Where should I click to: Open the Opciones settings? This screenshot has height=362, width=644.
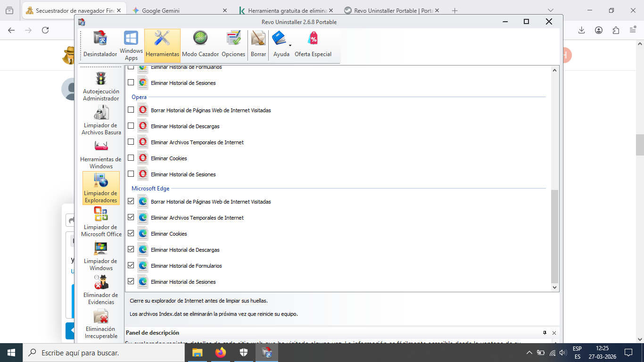(233, 45)
